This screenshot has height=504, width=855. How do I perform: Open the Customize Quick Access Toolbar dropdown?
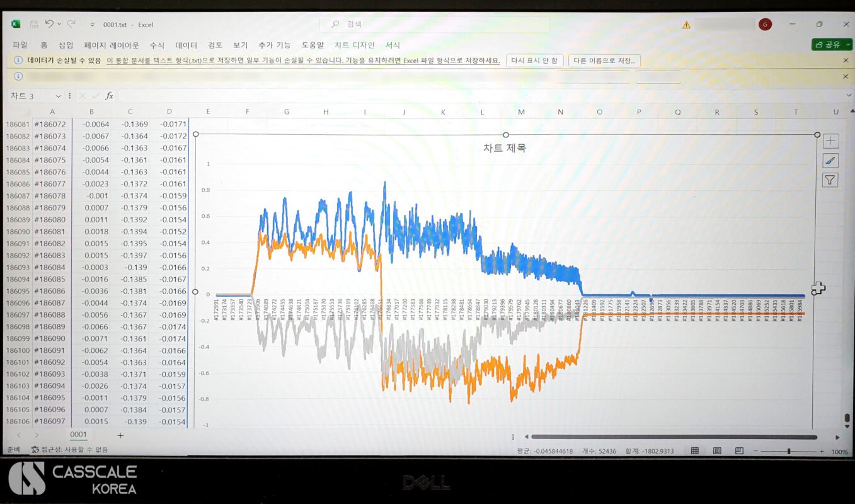93,25
